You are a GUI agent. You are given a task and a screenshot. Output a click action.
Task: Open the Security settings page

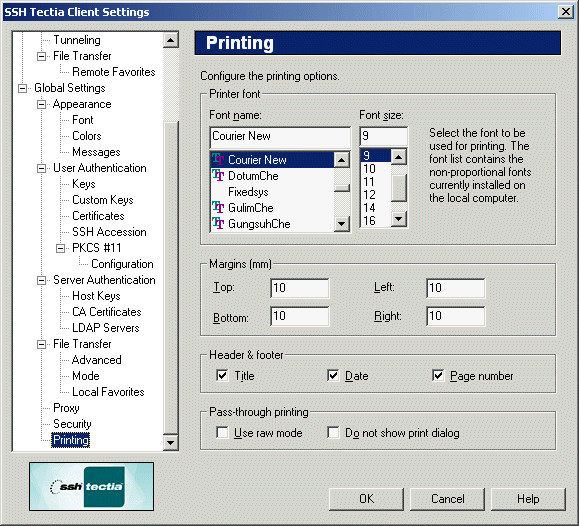tap(72, 424)
